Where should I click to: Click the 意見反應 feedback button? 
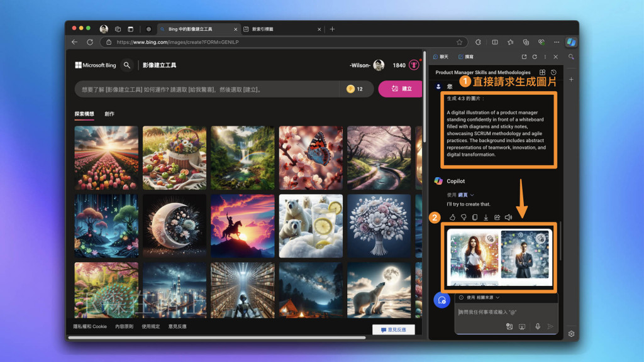394,329
